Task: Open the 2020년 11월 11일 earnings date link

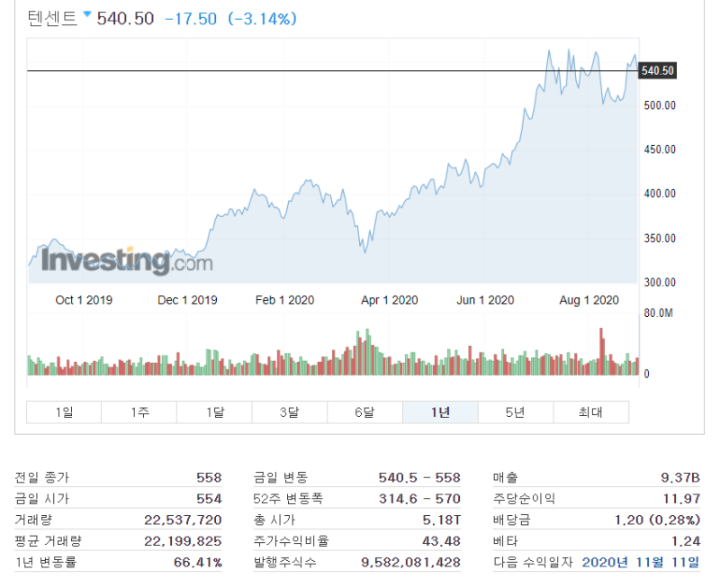Action: (x=641, y=562)
